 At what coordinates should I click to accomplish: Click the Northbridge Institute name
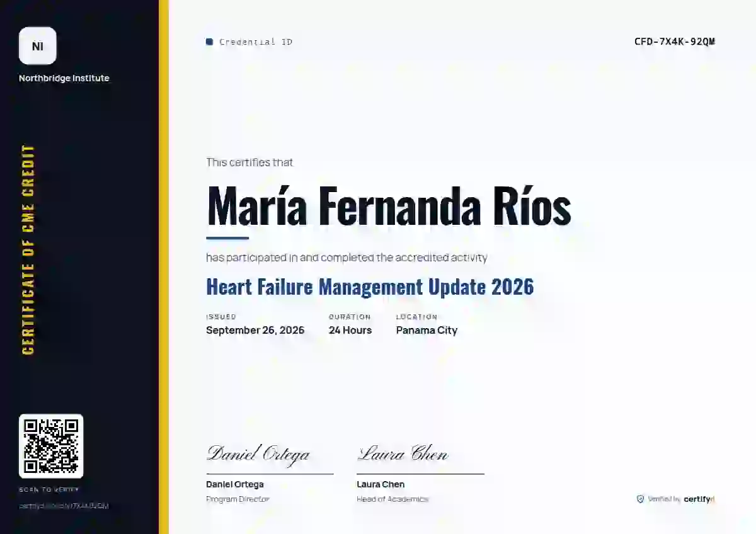coord(64,78)
